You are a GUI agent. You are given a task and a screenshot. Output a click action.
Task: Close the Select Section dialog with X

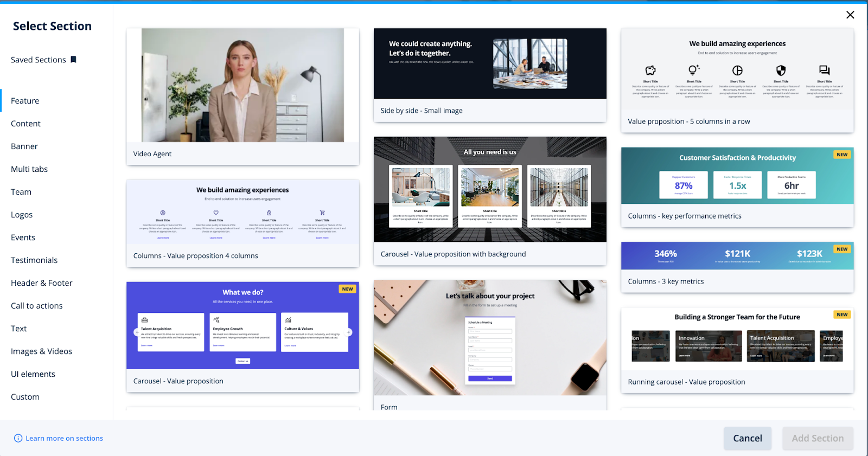pos(850,15)
